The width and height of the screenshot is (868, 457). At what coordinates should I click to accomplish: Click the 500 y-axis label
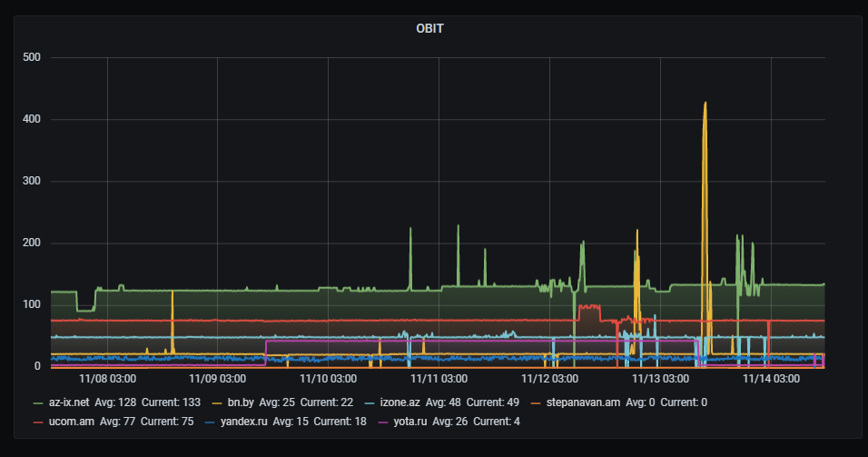pyautogui.click(x=32, y=57)
